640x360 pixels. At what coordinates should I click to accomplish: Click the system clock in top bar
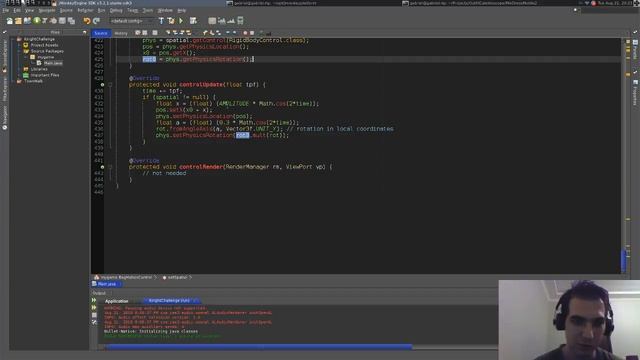click(616, 3)
